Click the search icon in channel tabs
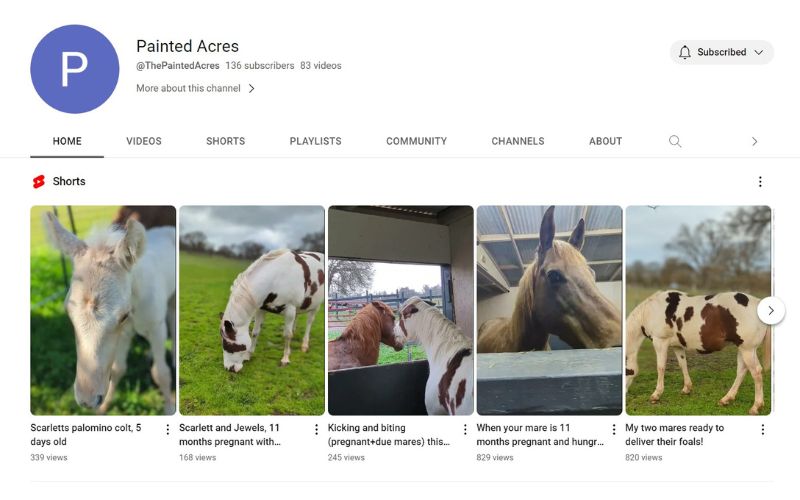The width and height of the screenshot is (800, 500). [675, 141]
